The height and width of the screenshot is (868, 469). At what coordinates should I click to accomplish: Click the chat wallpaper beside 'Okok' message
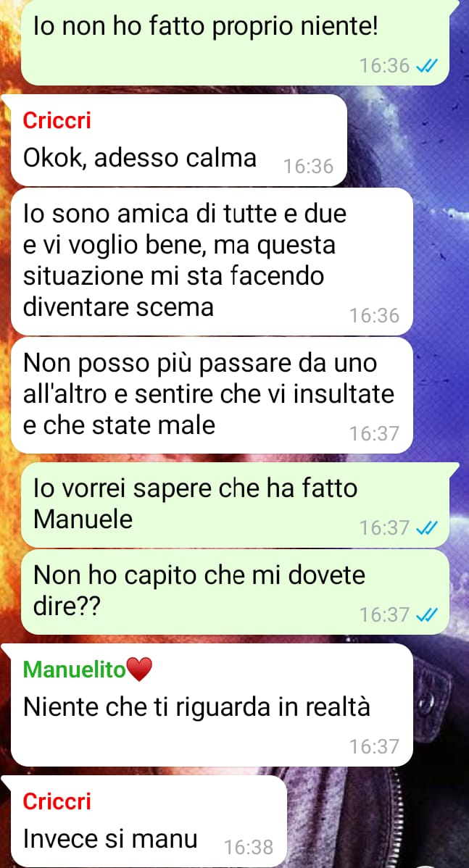coord(407,141)
